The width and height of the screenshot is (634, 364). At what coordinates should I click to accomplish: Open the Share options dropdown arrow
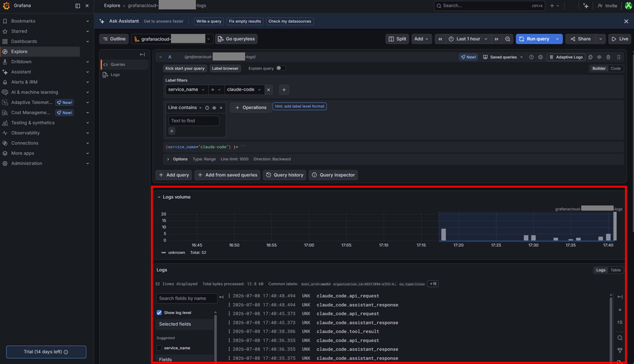(601, 39)
